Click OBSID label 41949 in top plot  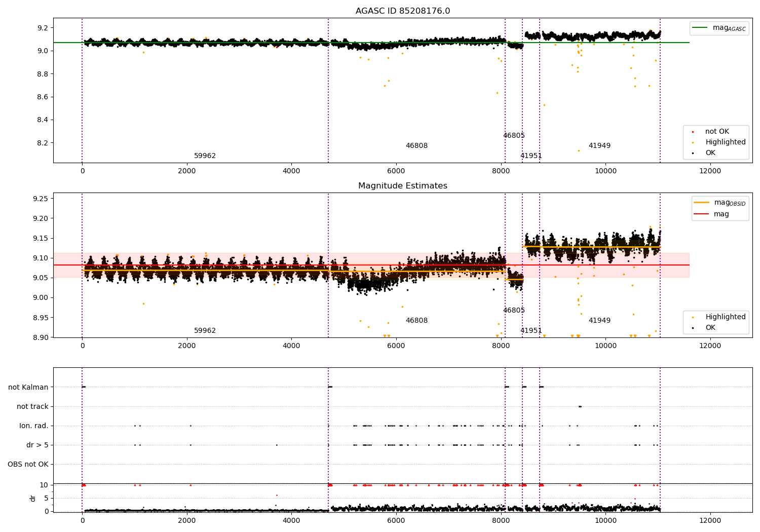click(x=599, y=145)
